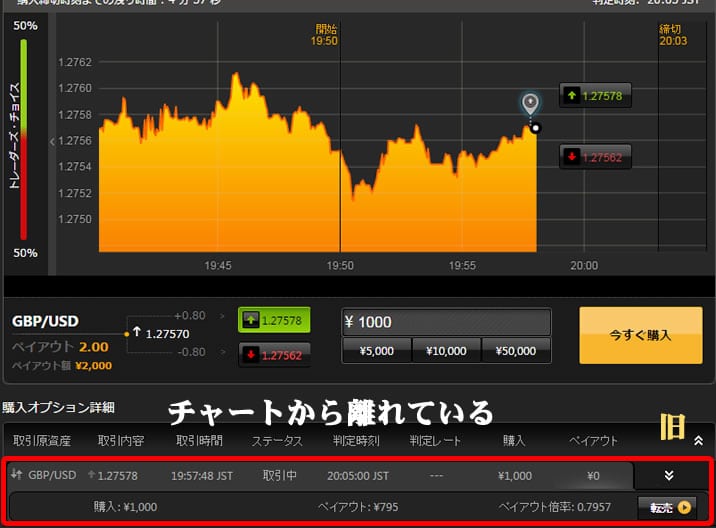Click the current price dot on the chart

click(535, 128)
